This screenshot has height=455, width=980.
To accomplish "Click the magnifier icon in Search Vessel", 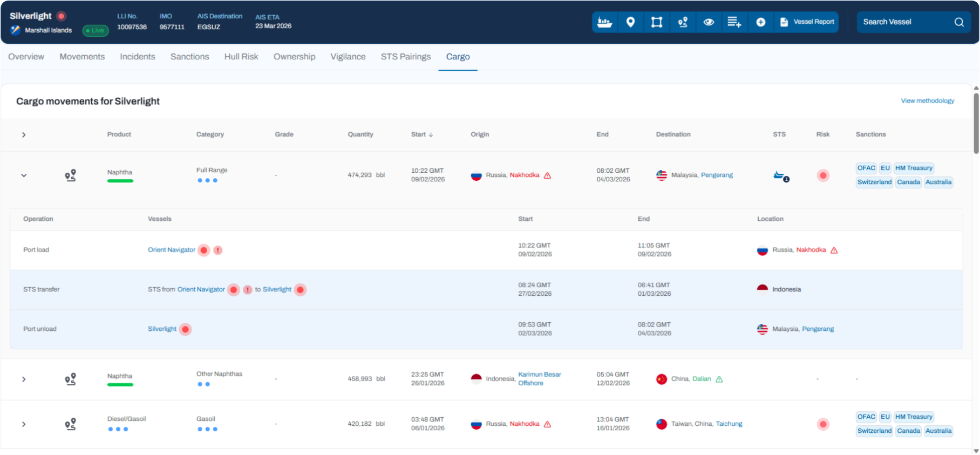I will click(x=958, y=22).
